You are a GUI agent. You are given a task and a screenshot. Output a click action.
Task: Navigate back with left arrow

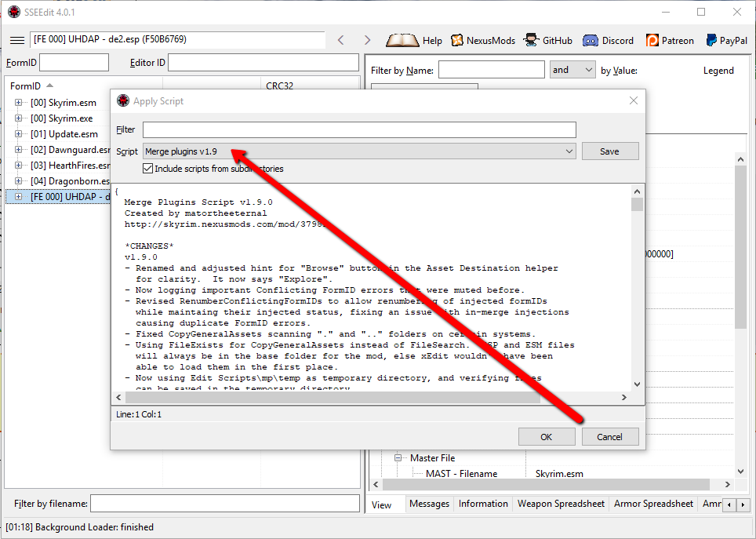point(340,40)
